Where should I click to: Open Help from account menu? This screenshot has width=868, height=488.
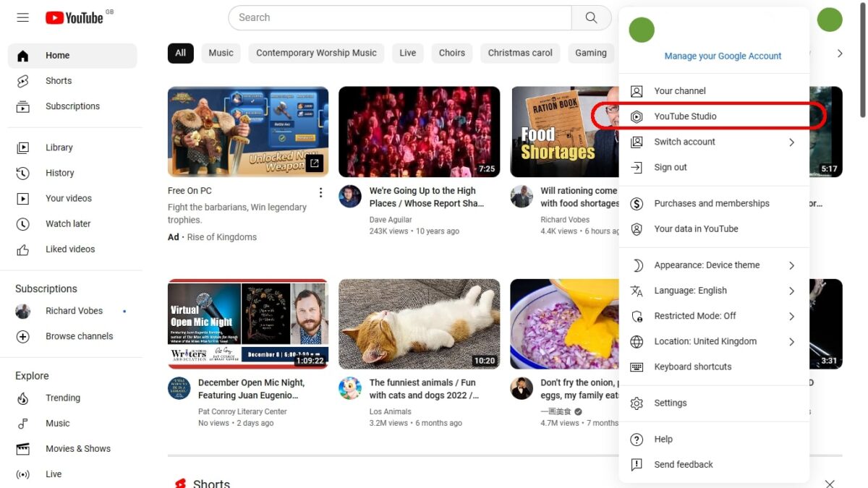point(714,439)
